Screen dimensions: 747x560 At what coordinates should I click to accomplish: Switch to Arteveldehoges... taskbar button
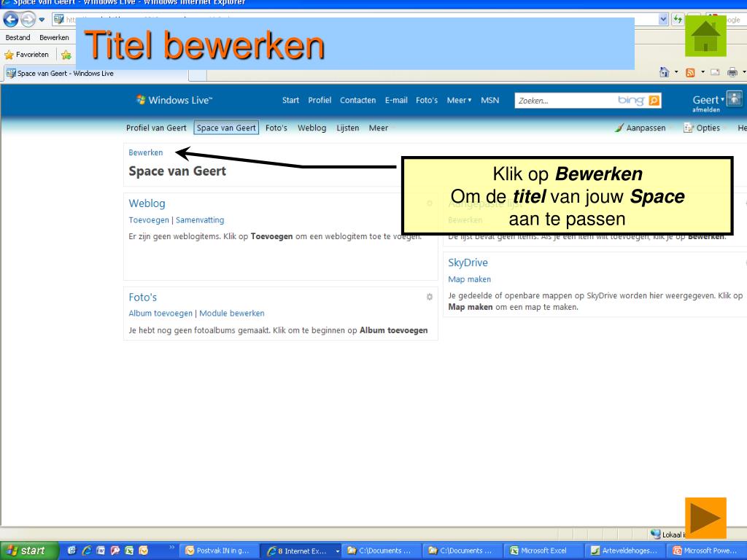624,551
